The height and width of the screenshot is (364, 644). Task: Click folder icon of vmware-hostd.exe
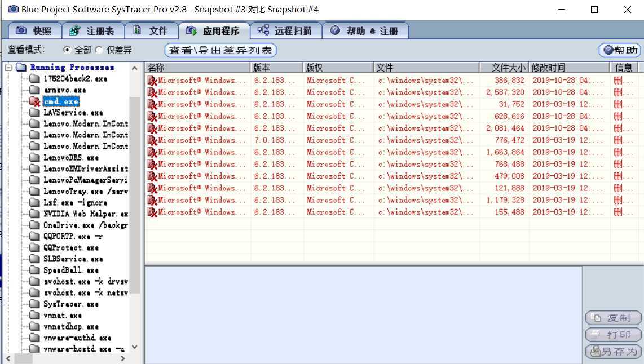coord(35,349)
